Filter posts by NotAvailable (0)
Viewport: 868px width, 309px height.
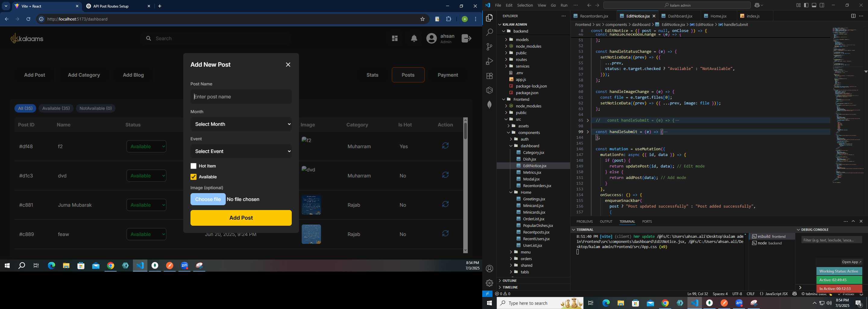96,109
